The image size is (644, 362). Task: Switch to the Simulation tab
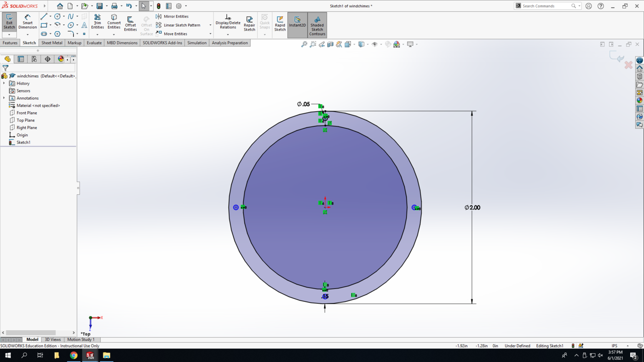[x=197, y=43]
